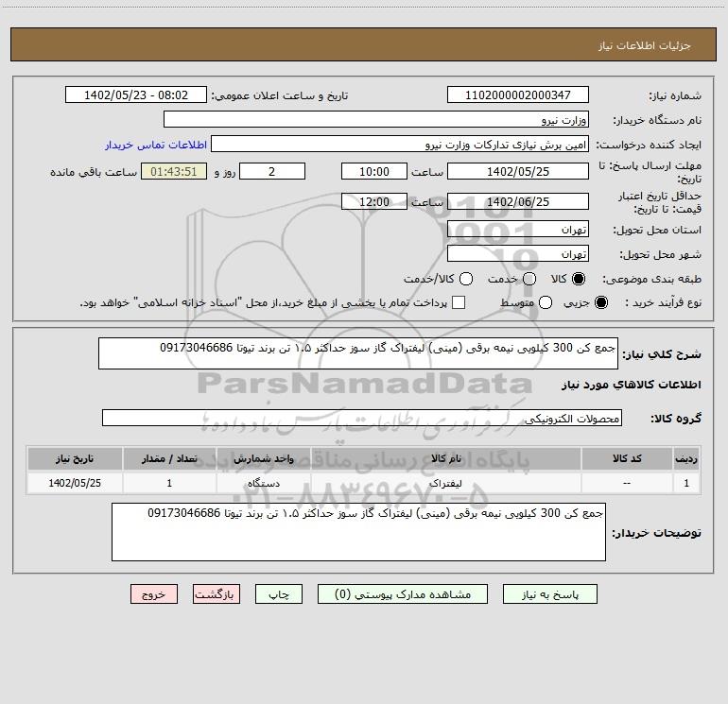
Task: Click the ایجاد کننده درخواست field
Action: pyautogui.click(x=400, y=144)
